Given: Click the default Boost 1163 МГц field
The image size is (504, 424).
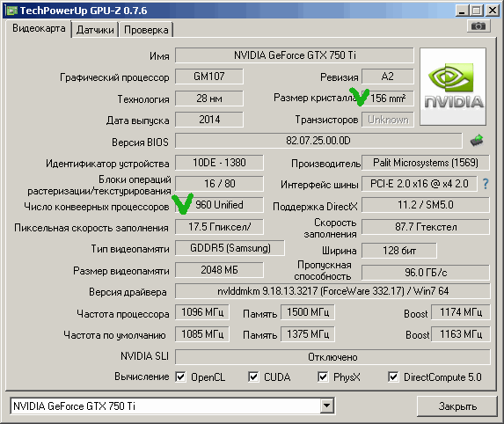Looking at the screenshot, I should point(461,334).
